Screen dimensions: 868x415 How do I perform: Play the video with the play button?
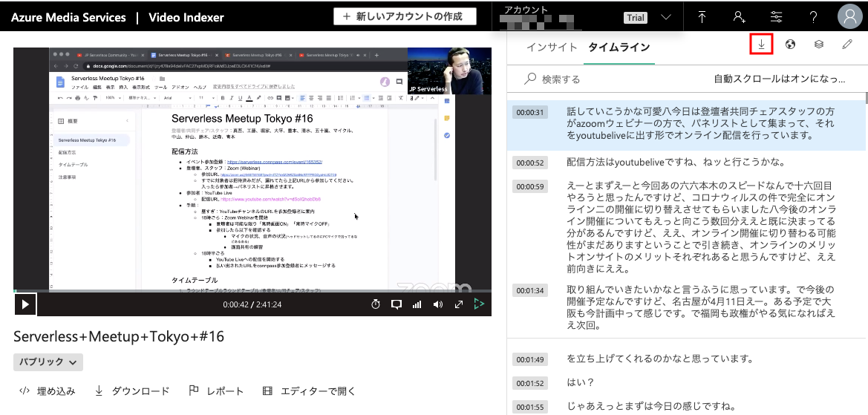(x=25, y=304)
